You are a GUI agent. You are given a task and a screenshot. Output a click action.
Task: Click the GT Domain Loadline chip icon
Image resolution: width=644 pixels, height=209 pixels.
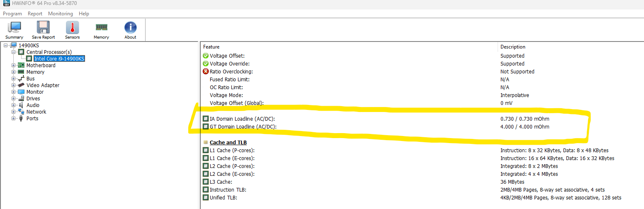[206, 126]
